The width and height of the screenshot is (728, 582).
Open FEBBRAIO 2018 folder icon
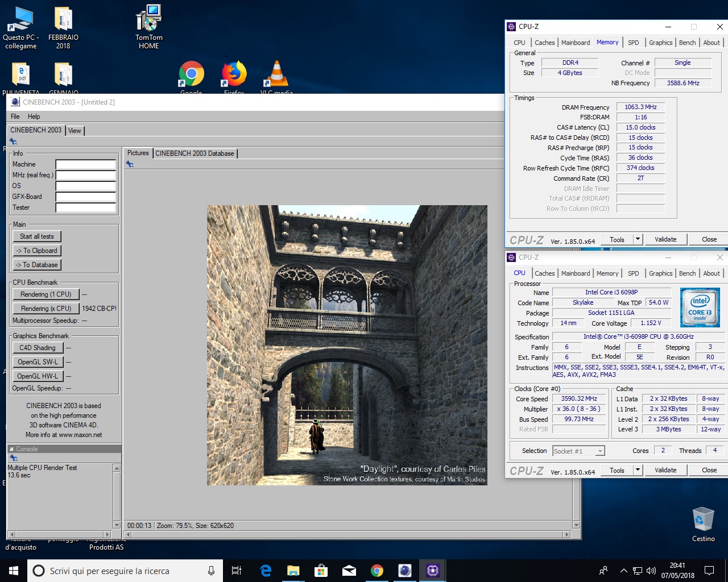(x=63, y=27)
